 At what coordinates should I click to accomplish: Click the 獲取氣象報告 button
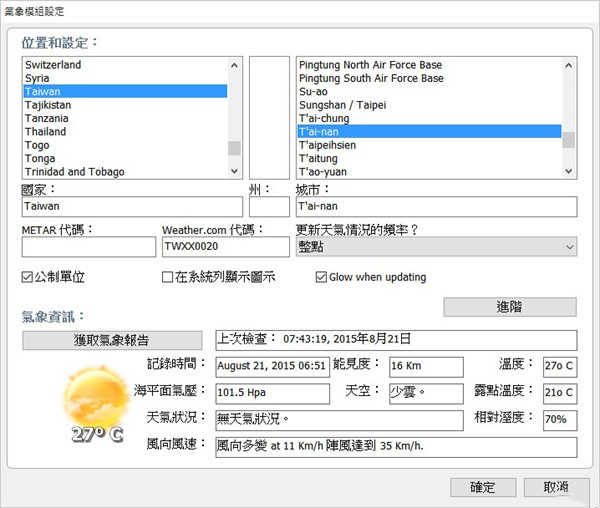[112, 340]
